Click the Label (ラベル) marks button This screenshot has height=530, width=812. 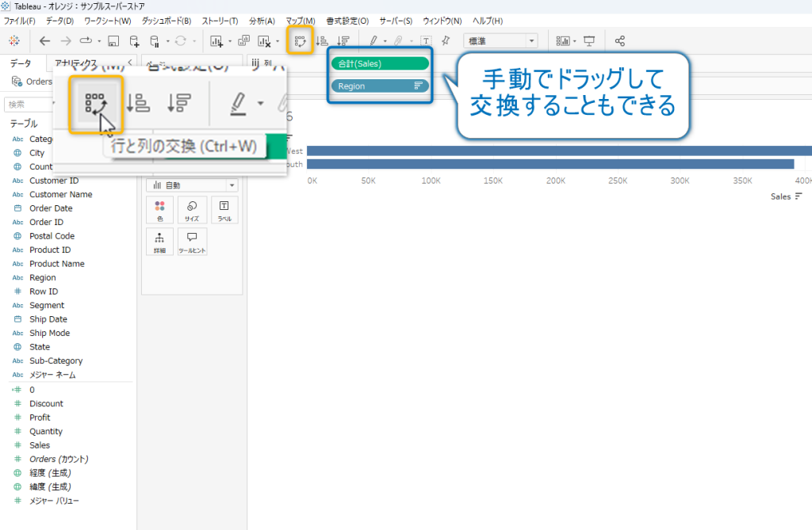(x=224, y=210)
